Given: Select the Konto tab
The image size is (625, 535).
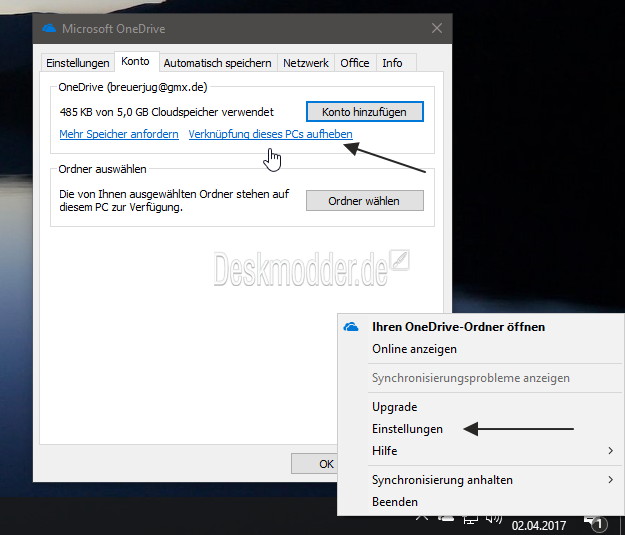Looking at the screenshot, I should click(136, 61).
